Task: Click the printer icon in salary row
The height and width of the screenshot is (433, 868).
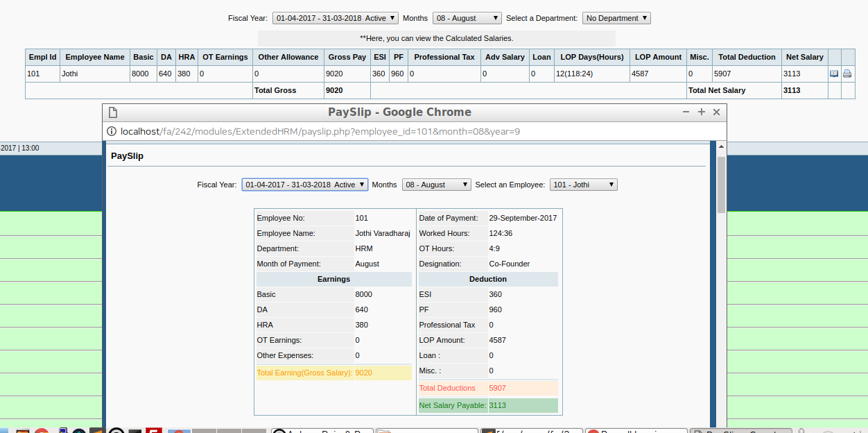Action: (847, 74)
